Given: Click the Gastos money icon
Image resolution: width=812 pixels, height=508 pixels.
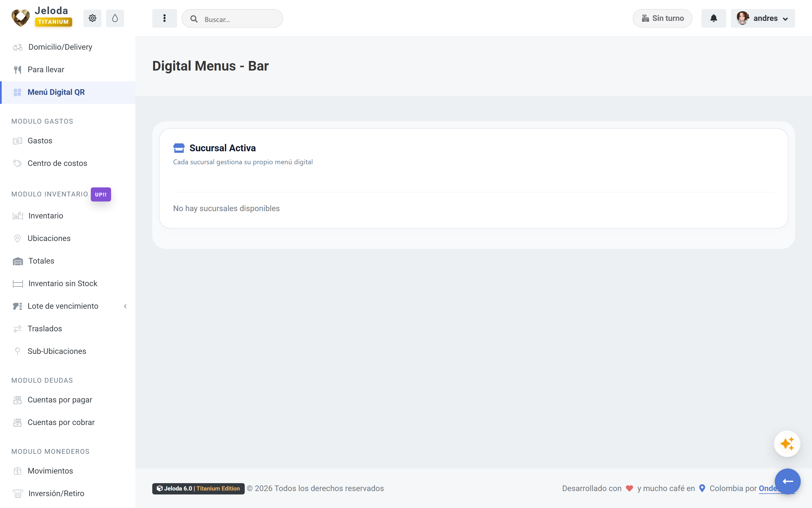Looking at the screenshot, I should (17, 141).
